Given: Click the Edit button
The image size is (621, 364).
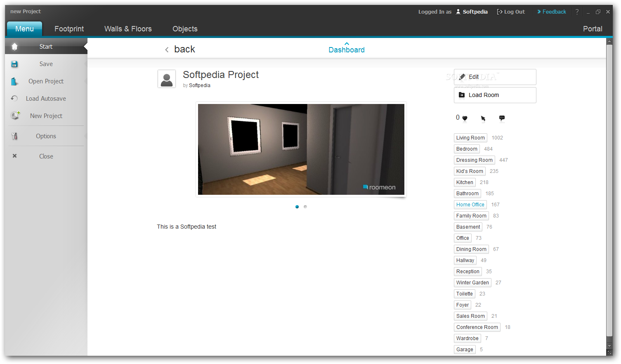Looking at the screenshot, I should (x=495, y=77).
